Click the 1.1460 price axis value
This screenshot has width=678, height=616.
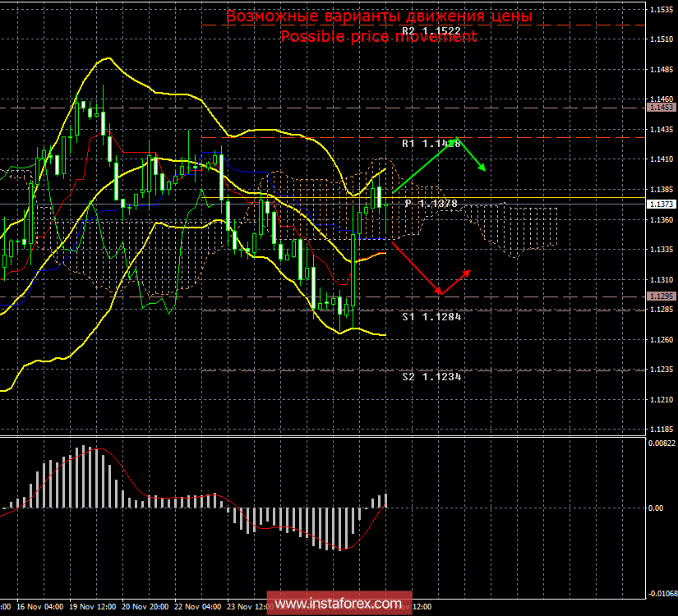(662, 99)
